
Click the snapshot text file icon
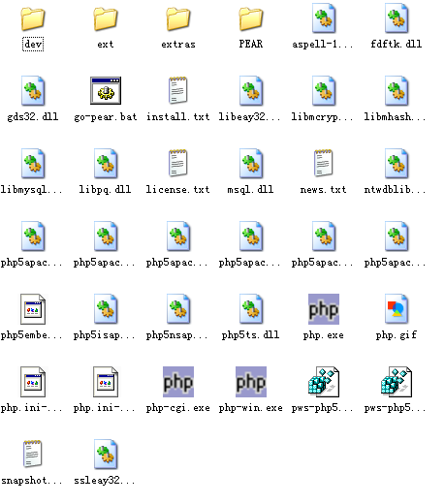pos(33,454)
